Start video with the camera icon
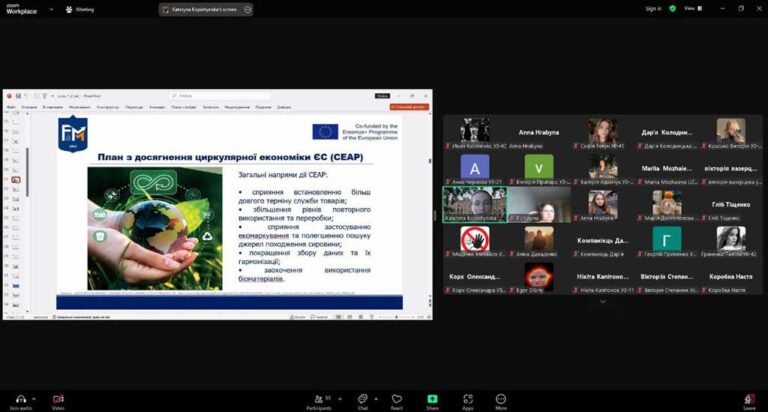Viewport: 768px width, 412px height. 58,398
